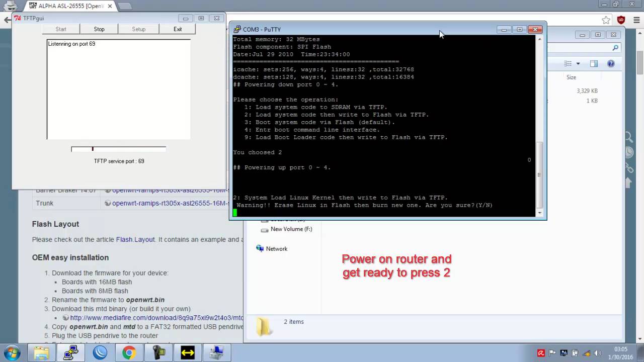Close the ALPHA ASL-26555 Chrome tab
The height and width of the screenshot is (362, 644).
[x=110, y=6]
